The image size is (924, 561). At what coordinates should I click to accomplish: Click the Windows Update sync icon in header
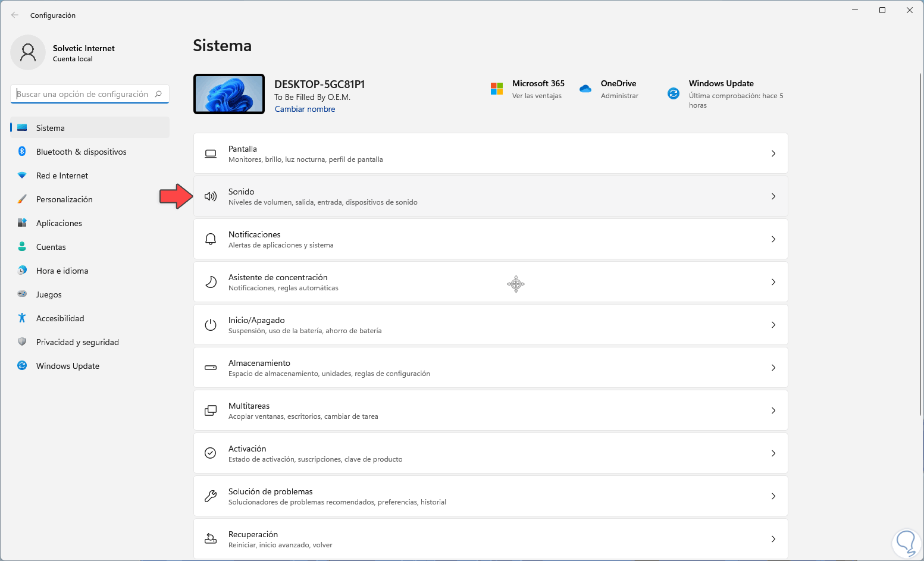674,93
